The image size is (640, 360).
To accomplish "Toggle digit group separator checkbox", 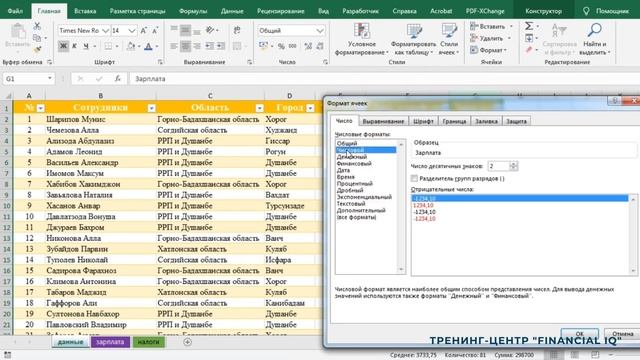I will coord(415,178).
